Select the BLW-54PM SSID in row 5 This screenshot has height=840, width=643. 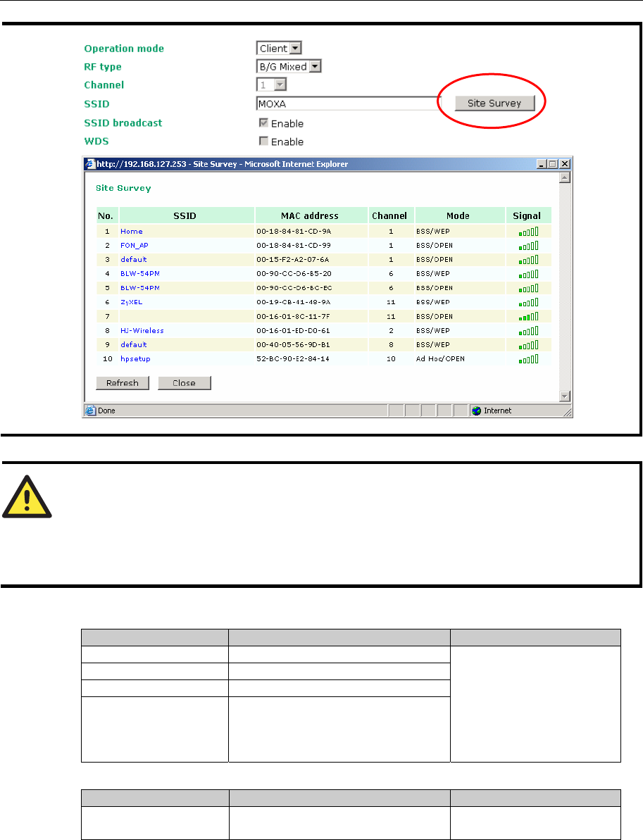click(140, 288)
